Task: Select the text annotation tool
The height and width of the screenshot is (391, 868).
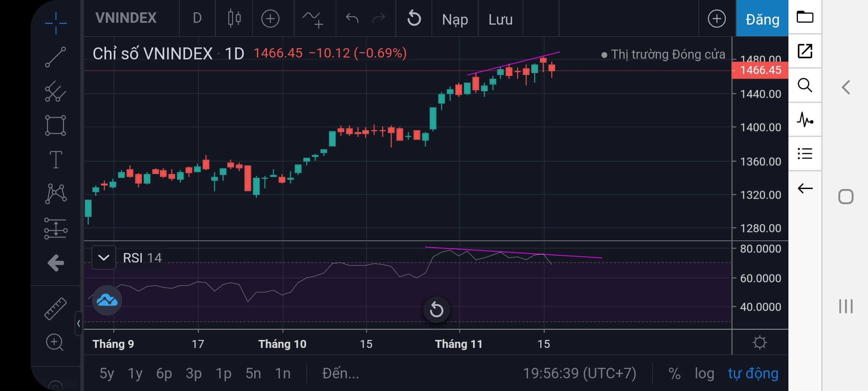Action: [x=56, y=160]
